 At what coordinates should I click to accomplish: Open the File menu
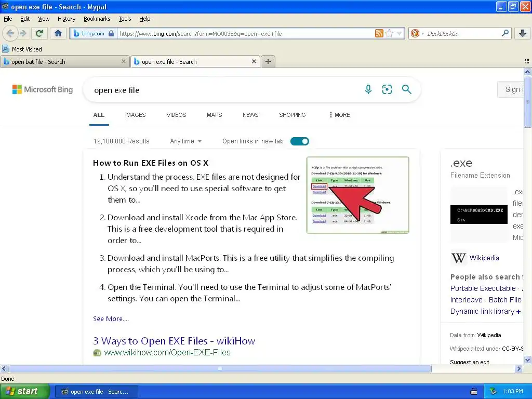pos(8,19)
